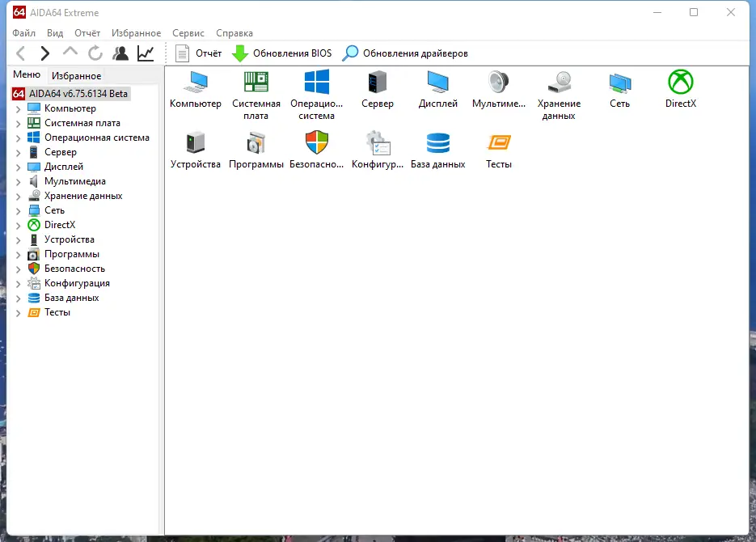Select AIDA64 v6.75.6134 Beta root tree item
The height and width of the screenshot is (542, 756).
(x=71, y=94)
